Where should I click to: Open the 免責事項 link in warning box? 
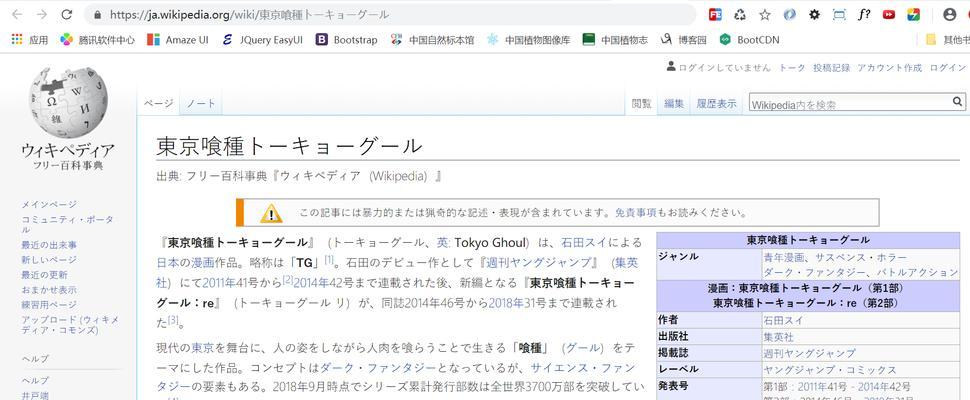(x=635, y=213)
